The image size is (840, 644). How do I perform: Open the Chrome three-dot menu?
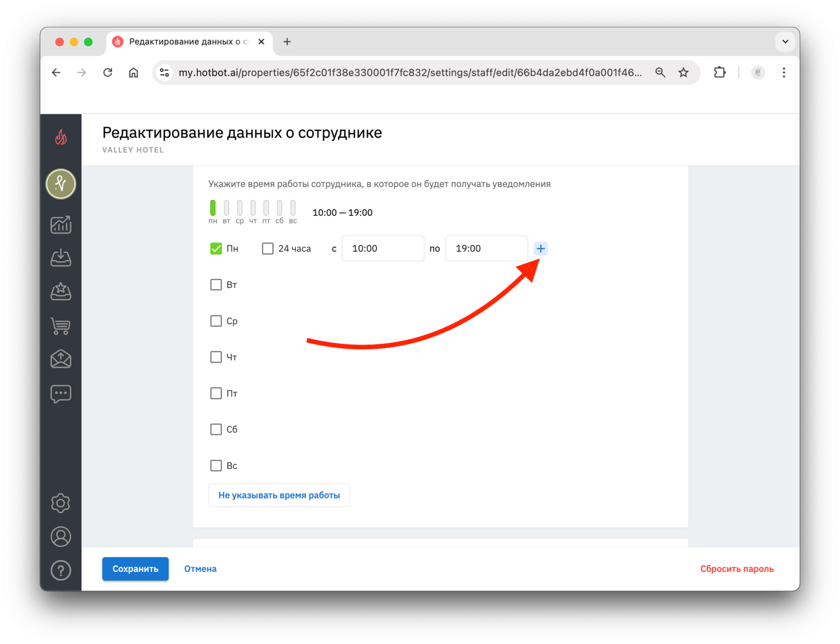pyautogui.click(x=783, y=73)
